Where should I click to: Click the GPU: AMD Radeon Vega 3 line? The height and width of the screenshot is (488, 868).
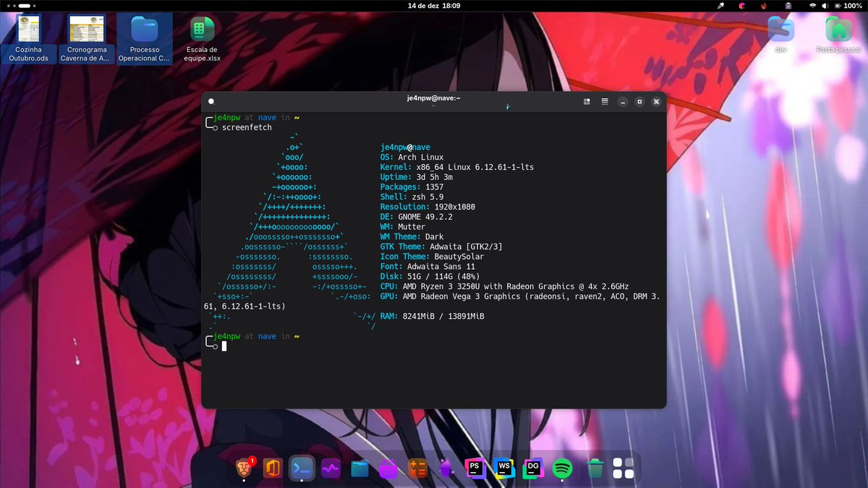pos(520,296)
